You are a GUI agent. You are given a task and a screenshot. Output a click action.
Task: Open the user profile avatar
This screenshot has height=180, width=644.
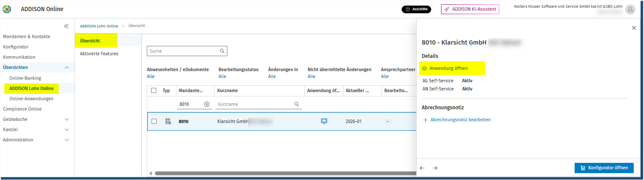coord(630,9)
